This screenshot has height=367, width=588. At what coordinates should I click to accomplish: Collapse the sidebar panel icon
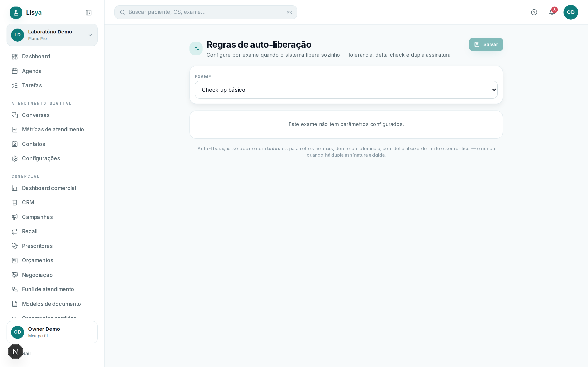[x=88, y=13]
